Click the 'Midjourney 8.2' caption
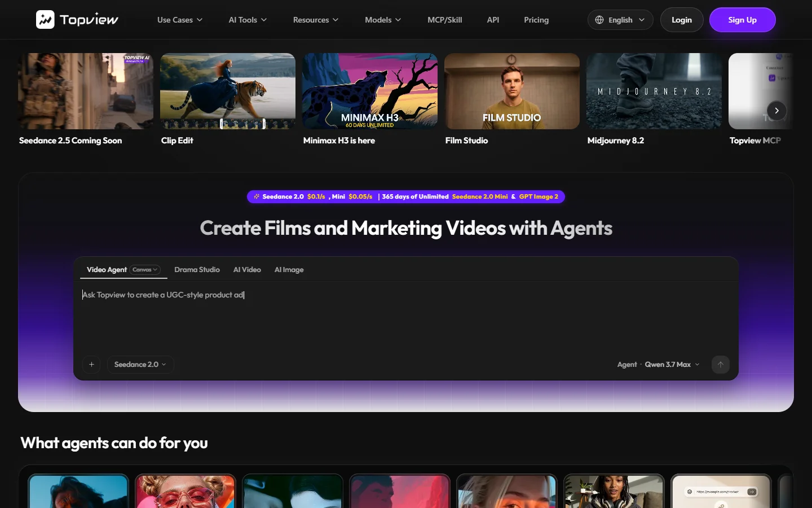812x508 pixels. (x=616, y=141)
